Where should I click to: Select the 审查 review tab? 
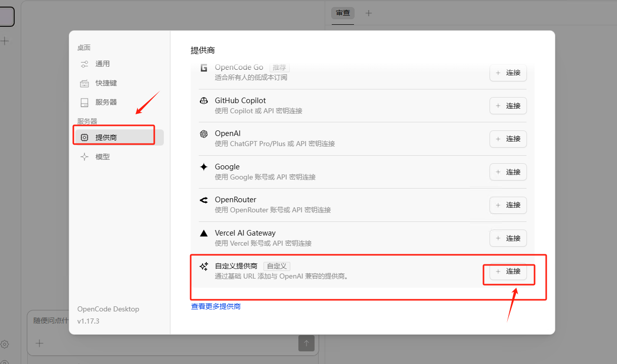click(343, 13)
